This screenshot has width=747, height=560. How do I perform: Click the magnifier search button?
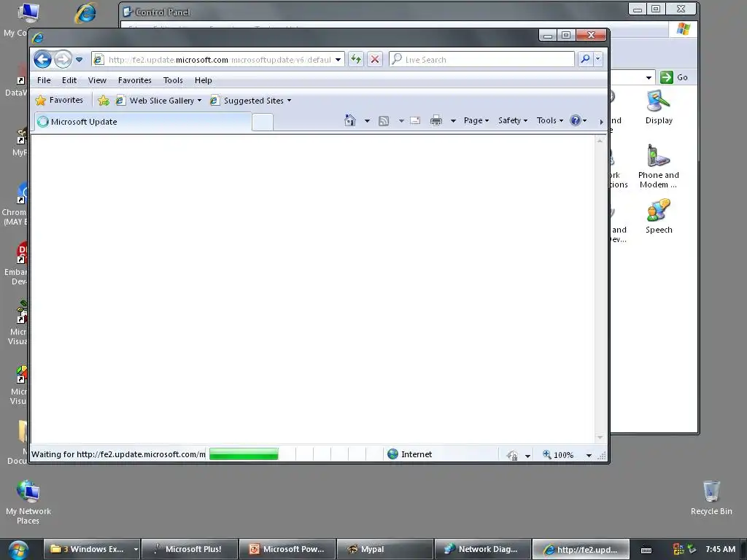click(x=586, y=59)
